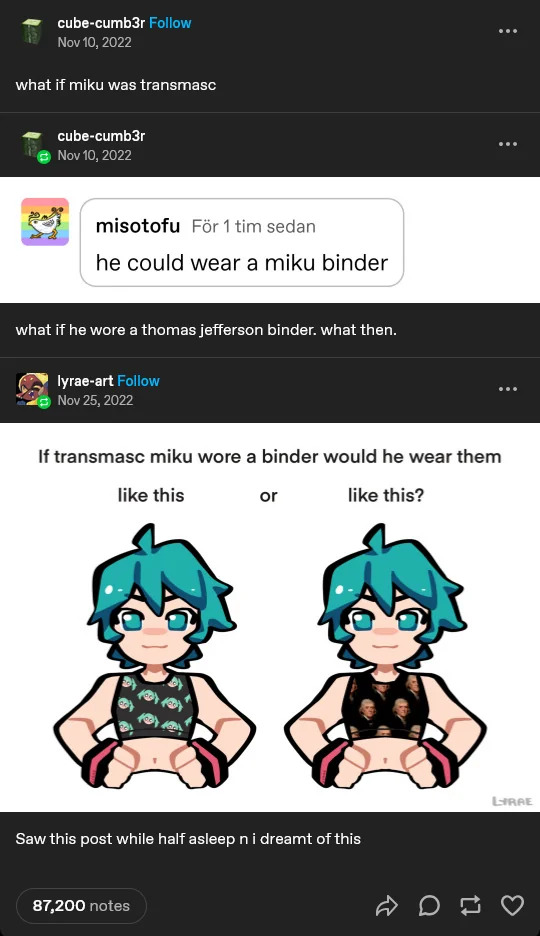This screenshot has height=936, width=540.
Task: Open the Nov 25, 2022 timestamp
Action: coord(95,400)
